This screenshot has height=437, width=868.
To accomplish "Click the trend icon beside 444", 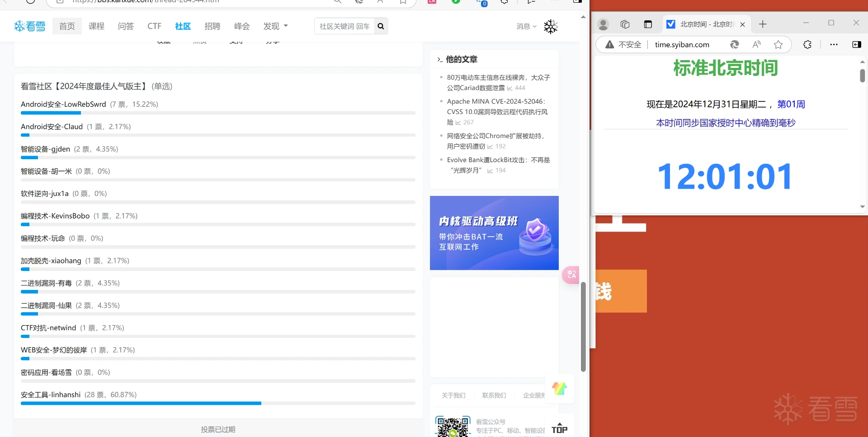I will [509, 88].
